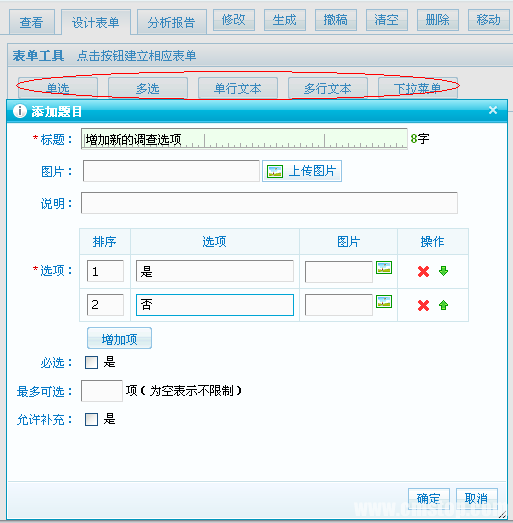Screen dimensions: 513x523
Task: Click the 最多可选 number field
Action: click(102, 391)
